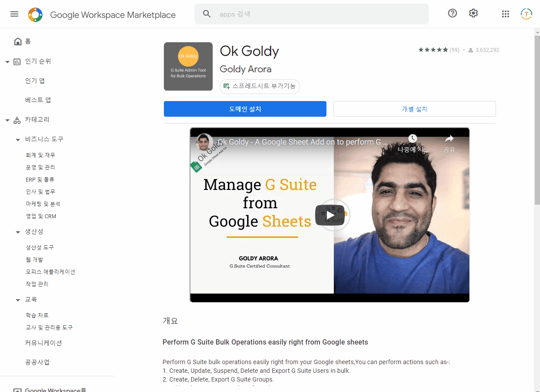Click the (99) reviews count

pyautogui.click(x=455, y=50)
